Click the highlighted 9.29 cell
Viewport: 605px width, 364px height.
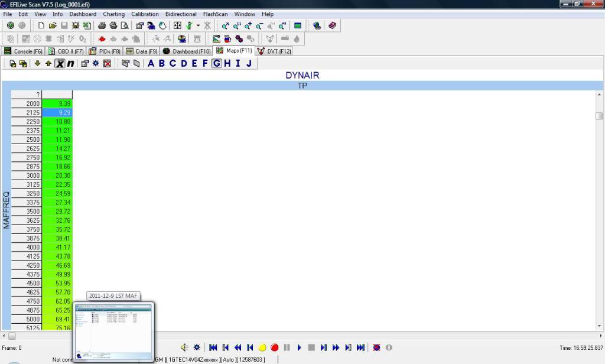(57, 113)
